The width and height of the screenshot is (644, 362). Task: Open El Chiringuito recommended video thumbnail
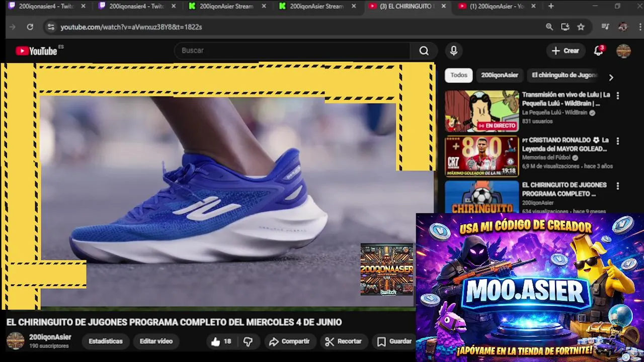click(481, 197)
